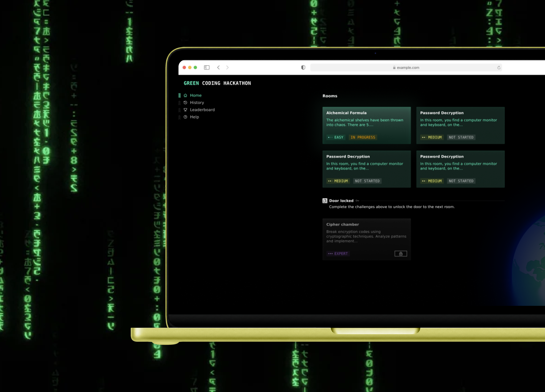This screenshot has width=545, height=392.
Task: Go forward with the right chevron
Action: click(227, 68)
